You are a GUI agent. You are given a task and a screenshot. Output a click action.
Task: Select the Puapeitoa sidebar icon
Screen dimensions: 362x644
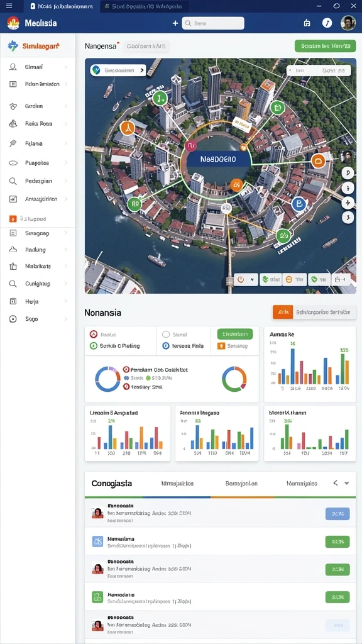coord(13,163)
